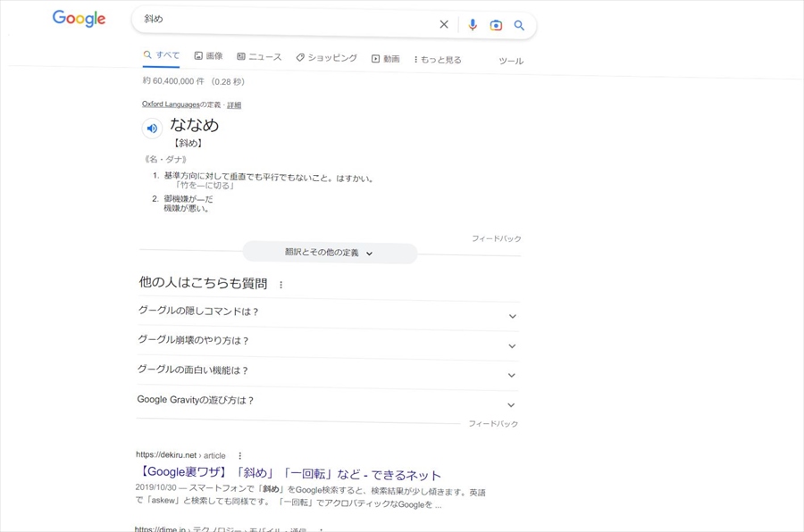Open the もっと見る menu
The height and width of the screenshot is (532, 804).
coord(438,60)
